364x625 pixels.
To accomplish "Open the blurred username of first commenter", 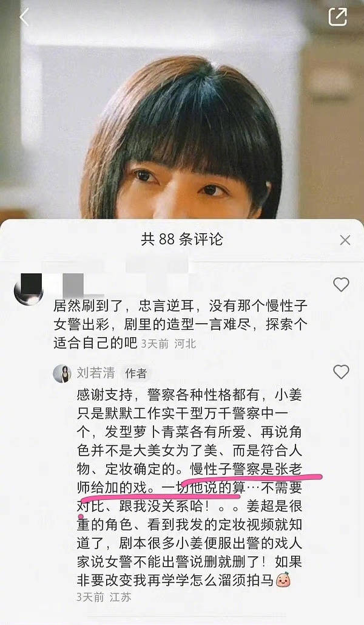I will tap(73, 282).
